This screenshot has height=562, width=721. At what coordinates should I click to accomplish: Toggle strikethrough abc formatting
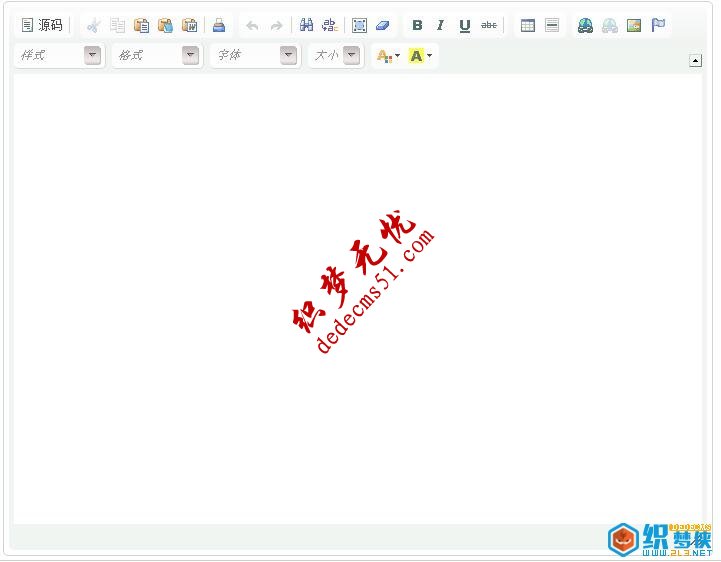tap(489, 25)
